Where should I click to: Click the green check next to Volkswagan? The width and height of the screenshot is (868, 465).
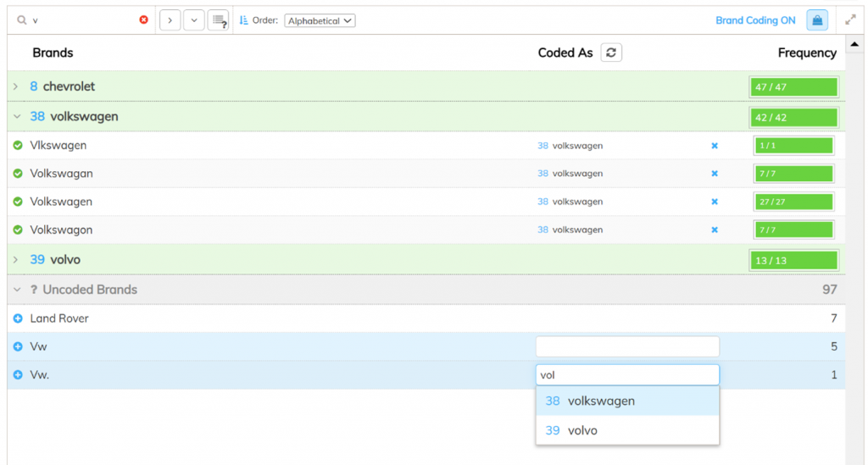pos(18,174)
